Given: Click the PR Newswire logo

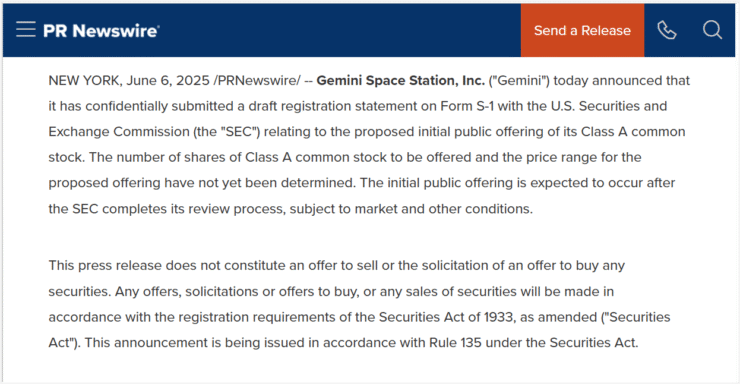Looking at the screenshot, I should [x=101, y=31].
